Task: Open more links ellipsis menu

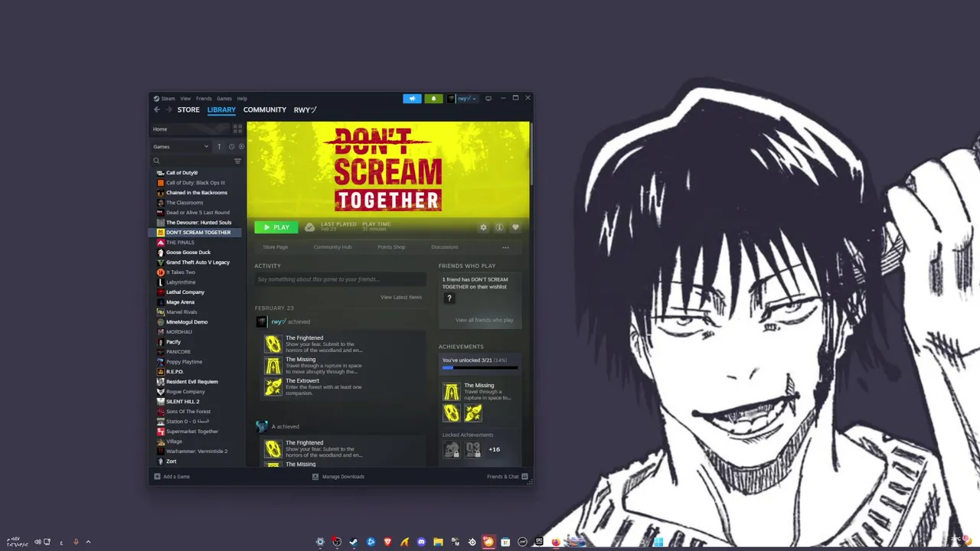Action: coord(505,247)
